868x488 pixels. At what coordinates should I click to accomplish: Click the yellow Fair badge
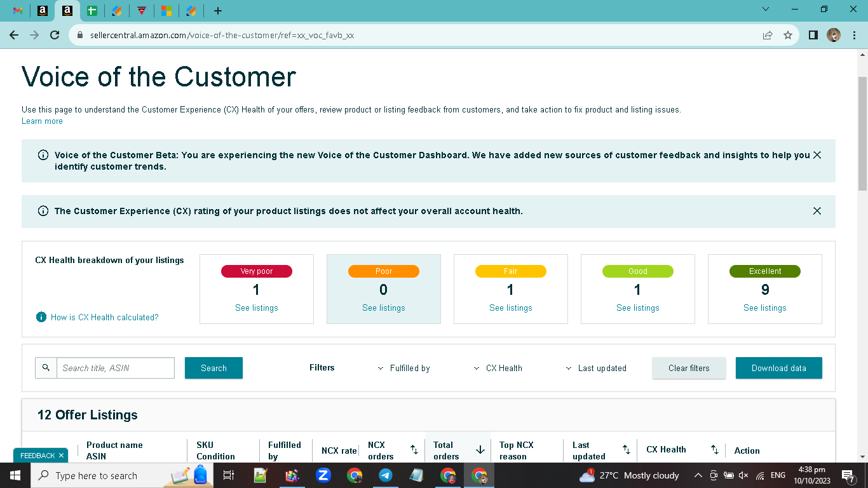511,271
